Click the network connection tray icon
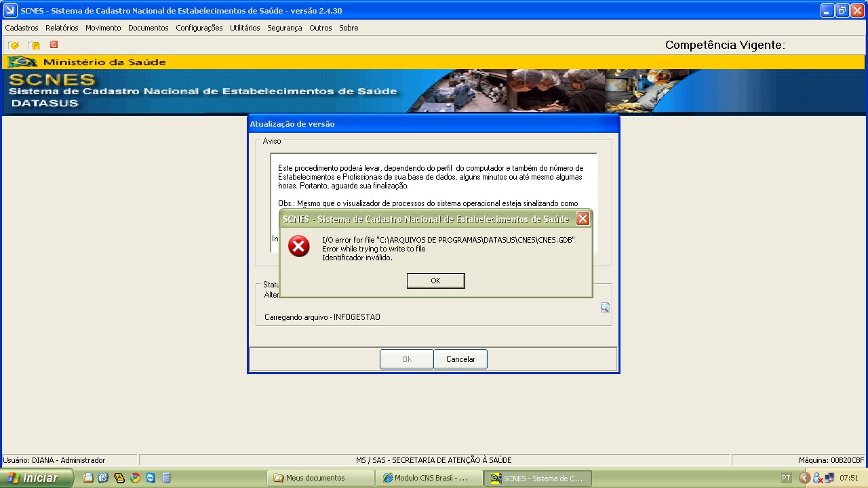868x488 pixels. (x=829, y=478)
